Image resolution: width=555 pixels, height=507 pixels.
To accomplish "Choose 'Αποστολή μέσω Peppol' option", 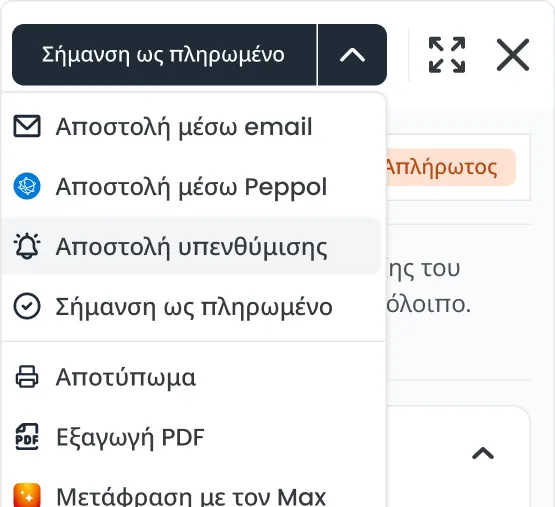I will tap(191, 186).
